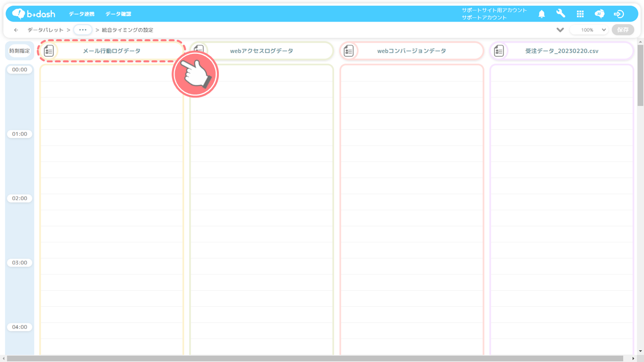This screenshot has height=362, width=644.
Task: Open the データ確認 menu
Action: (118, 14)
